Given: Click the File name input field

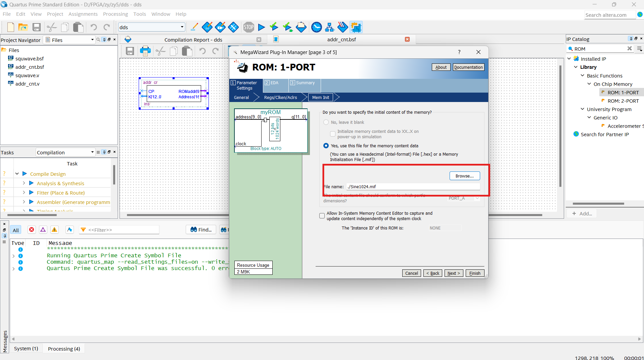Looking at the screenshot, I should pyautogui.click(x=413, y=187).
